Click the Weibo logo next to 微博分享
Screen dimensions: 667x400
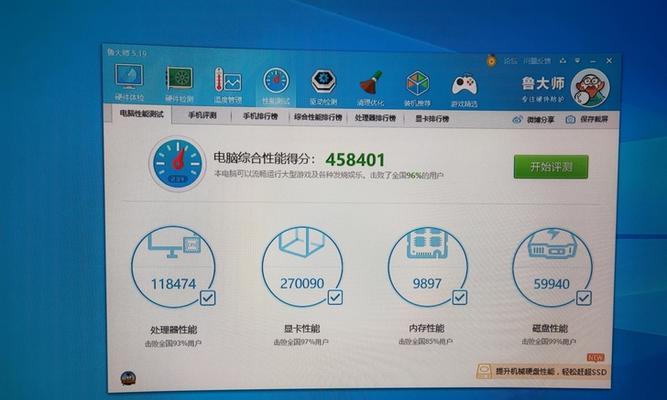pos(517,120)
